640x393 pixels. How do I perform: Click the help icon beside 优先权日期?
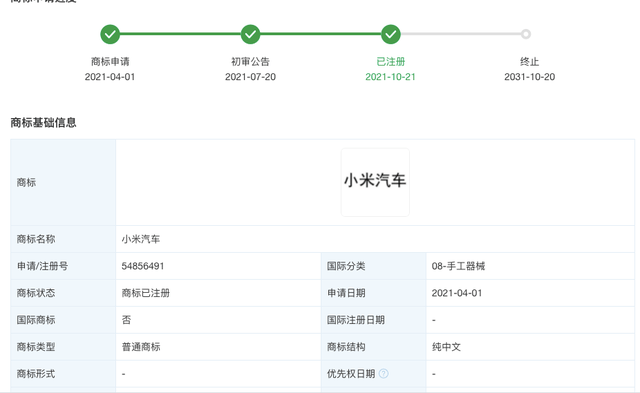[384, 373]
